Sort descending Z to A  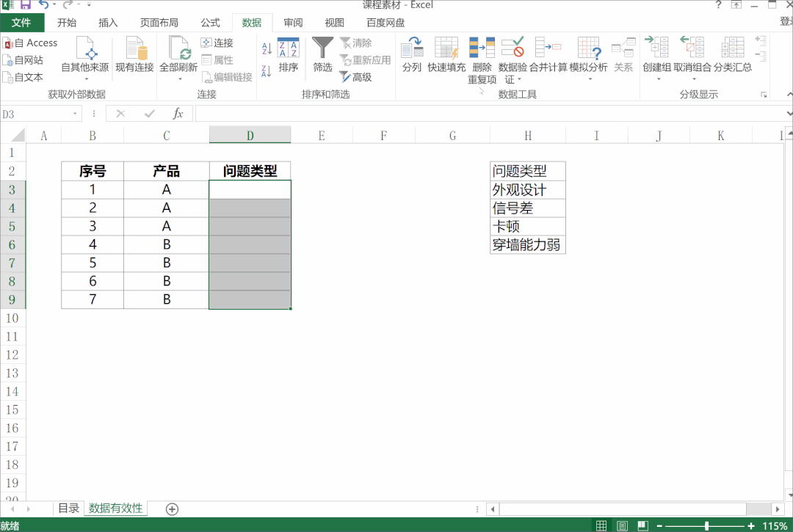pyautogui.click(x=267, y=71)
